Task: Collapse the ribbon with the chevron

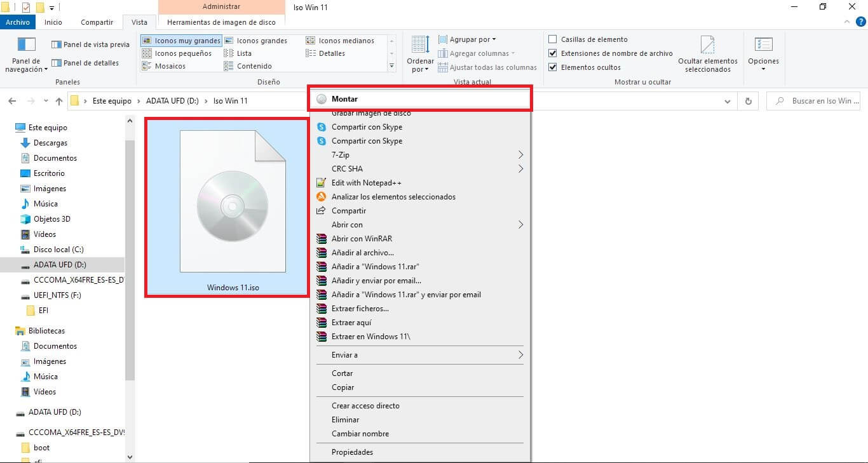Action: (846, 22)
